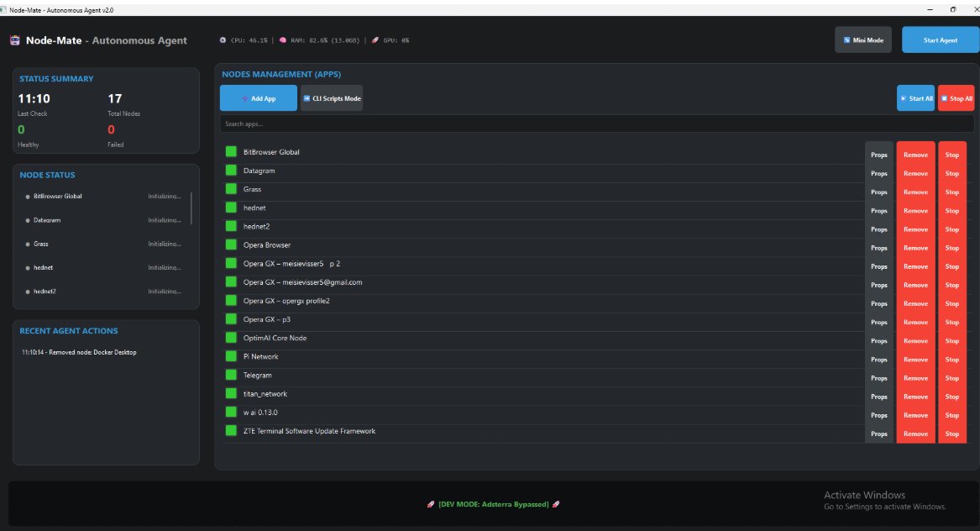Click the w ai 0.13.0 app name
Screen dimensions: 980x531
tap(260, 413)
